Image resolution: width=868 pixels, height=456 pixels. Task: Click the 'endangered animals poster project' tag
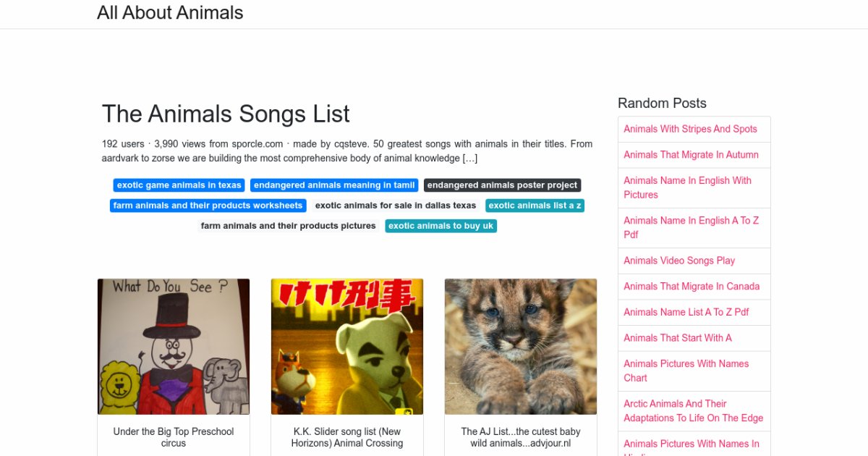click(502, 185)
